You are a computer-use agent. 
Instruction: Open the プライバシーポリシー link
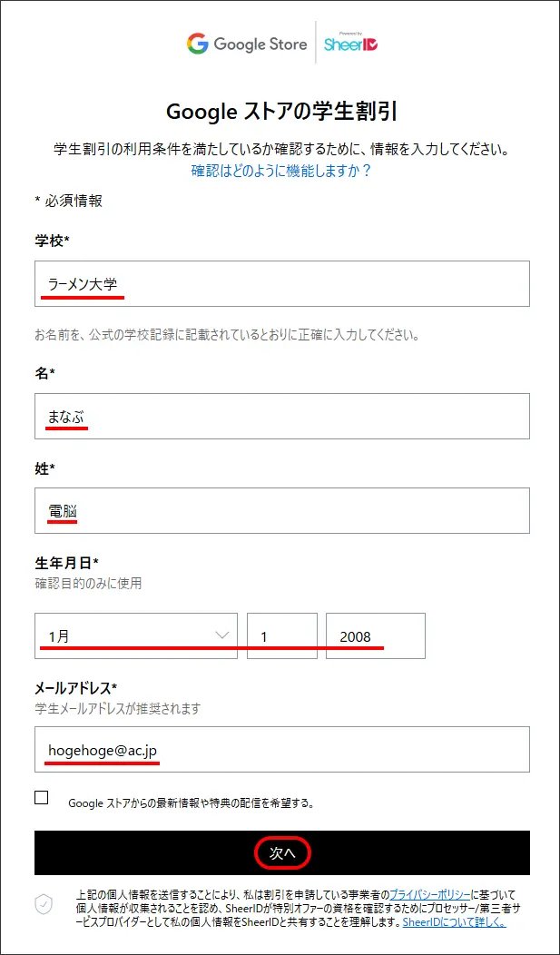(x=429, y=895)
